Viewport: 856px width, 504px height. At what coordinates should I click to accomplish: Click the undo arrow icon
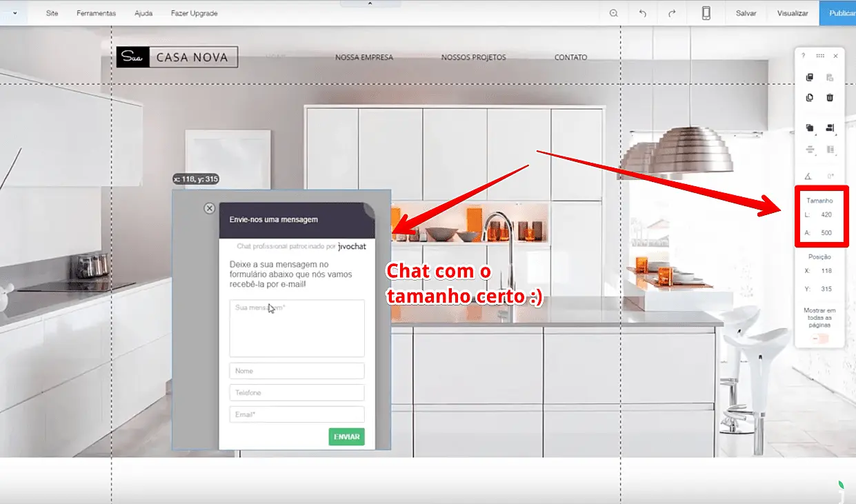(643, 13)
